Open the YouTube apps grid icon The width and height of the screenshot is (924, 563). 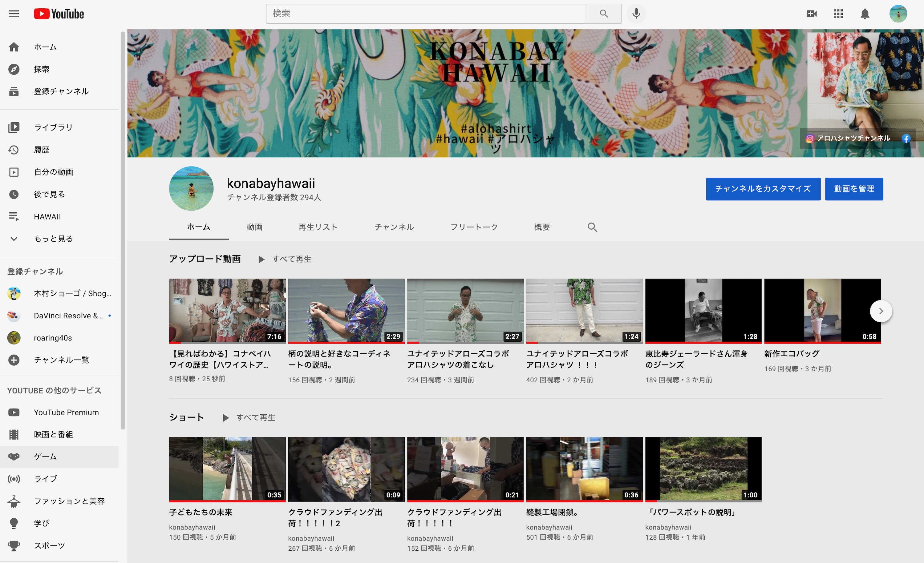click(x=838, y=14)
